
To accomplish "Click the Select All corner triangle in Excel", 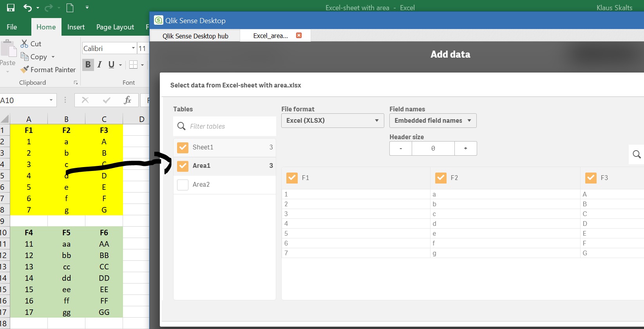I will [x=5, y=119].
